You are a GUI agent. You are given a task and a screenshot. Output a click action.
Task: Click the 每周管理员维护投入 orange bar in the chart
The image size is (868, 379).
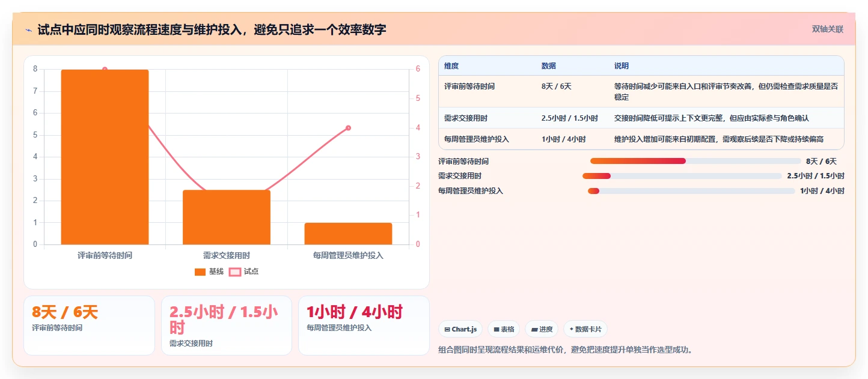[348, 234]
